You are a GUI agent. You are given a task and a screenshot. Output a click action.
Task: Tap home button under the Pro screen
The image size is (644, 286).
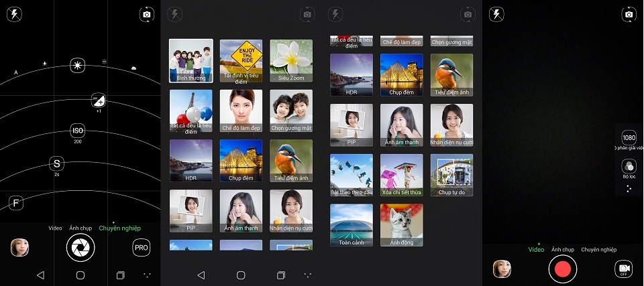[80, 275]
